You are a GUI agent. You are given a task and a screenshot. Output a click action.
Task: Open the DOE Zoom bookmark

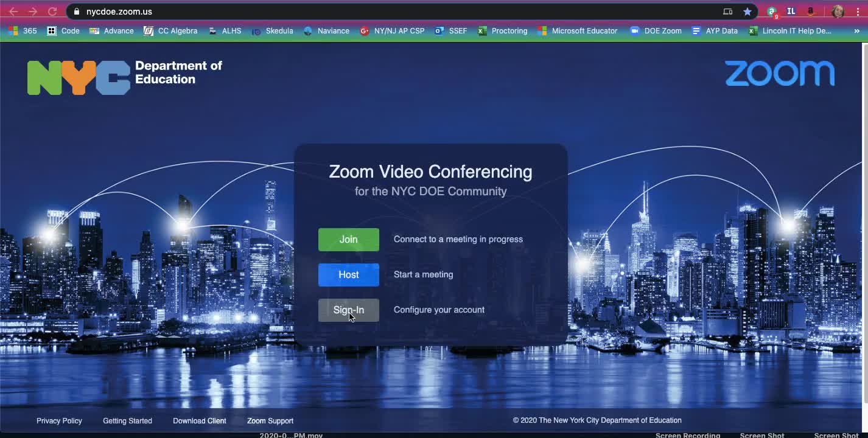(x=656, y=31)
